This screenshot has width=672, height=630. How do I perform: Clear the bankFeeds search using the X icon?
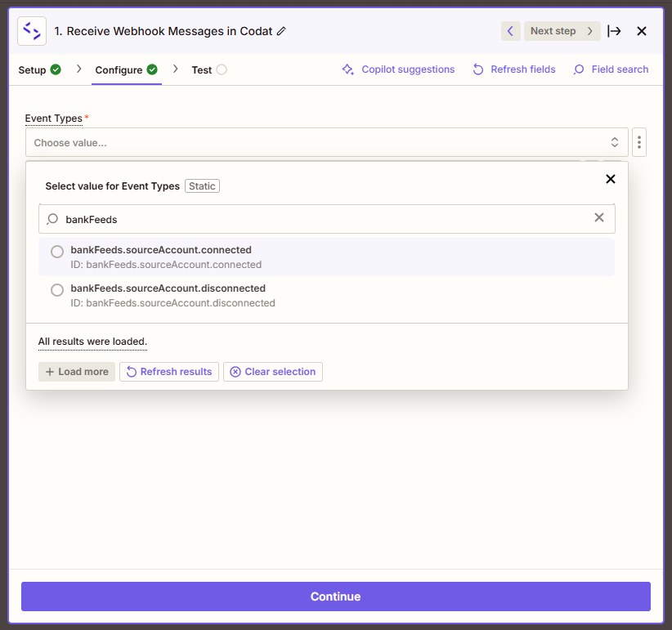pos(599,218)
